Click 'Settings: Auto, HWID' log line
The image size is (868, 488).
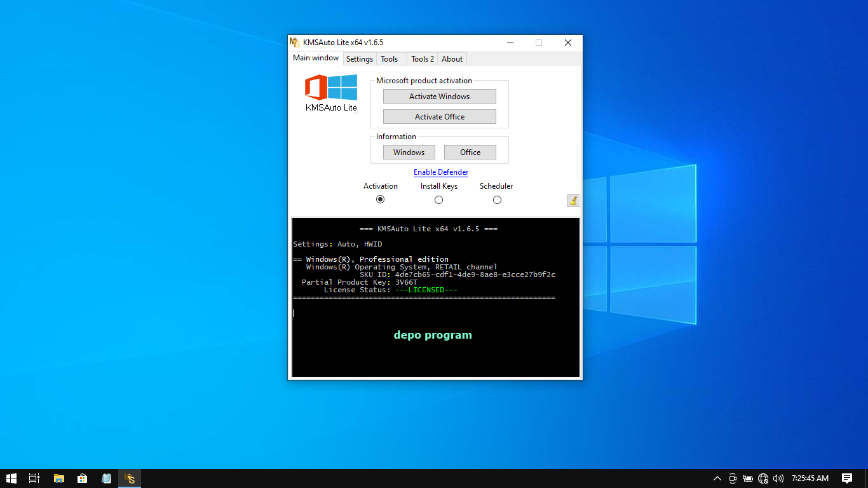[338, 244]
